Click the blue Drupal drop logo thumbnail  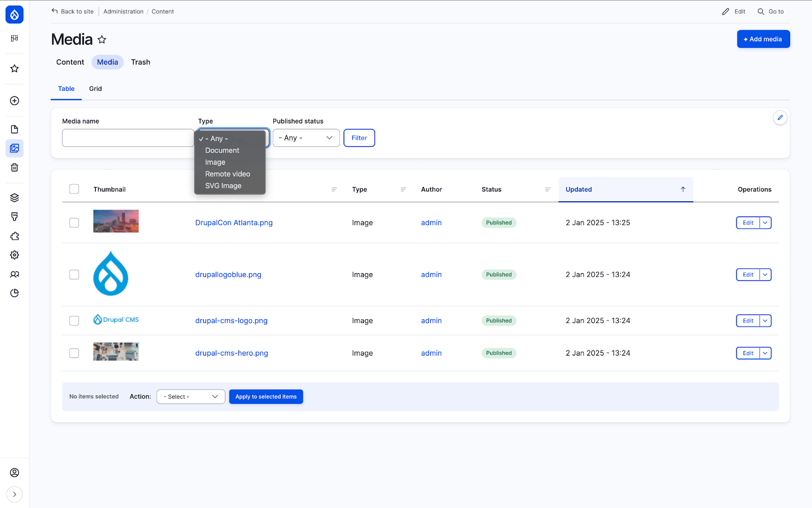111,273
